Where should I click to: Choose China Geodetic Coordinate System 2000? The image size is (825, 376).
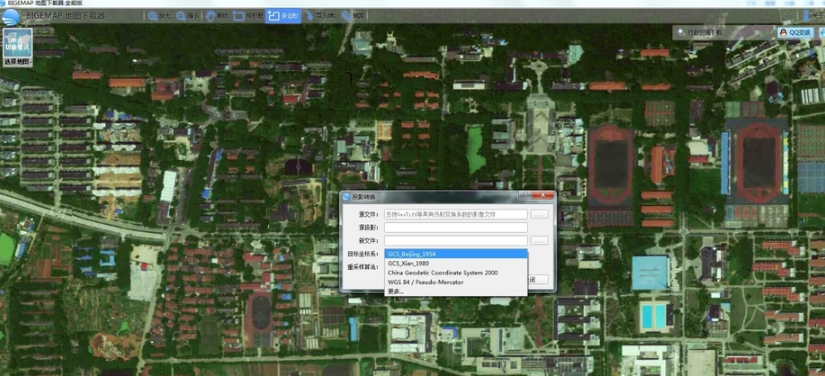[456, 273]
